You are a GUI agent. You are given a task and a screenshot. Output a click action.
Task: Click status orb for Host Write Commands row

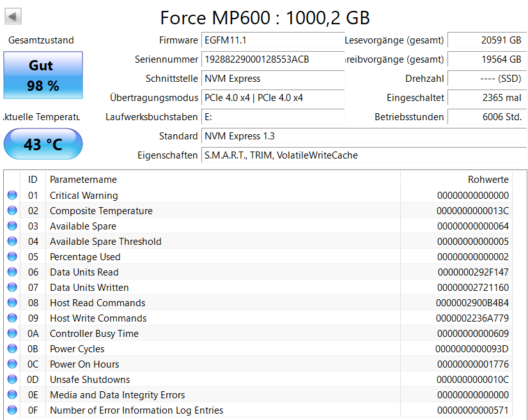12,318
